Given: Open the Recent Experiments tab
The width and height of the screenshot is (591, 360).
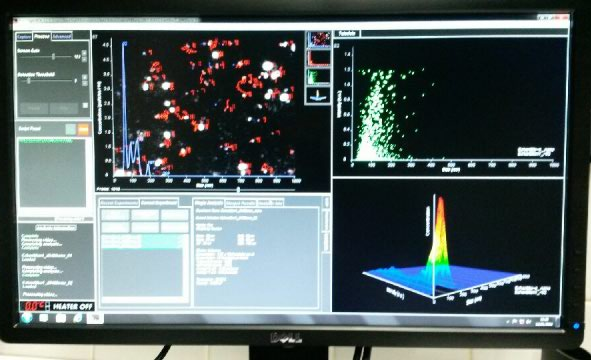Looking at the screenshot, I should (119, 203).
